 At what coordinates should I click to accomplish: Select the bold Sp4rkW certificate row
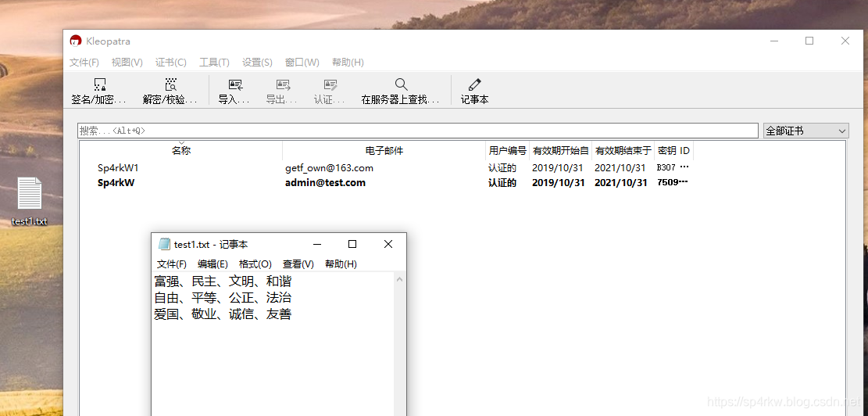pyautogui.click(x=387, y=183)
